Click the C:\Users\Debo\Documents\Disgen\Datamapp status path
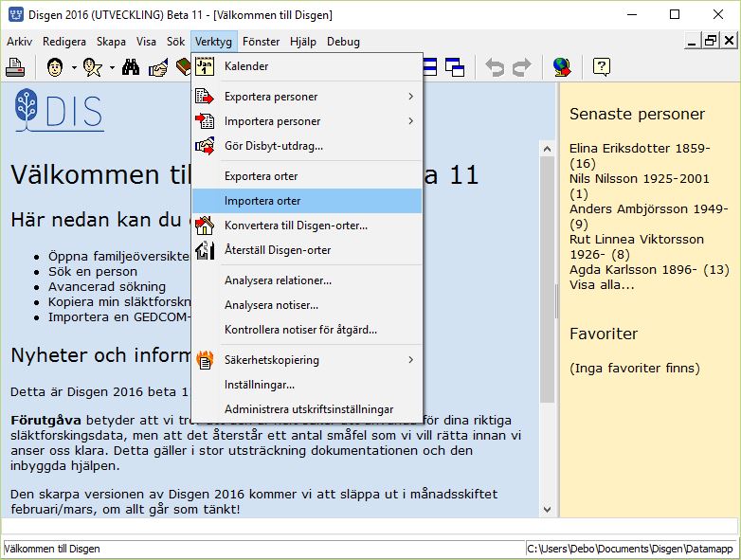Image resolution: width=741 pixels, height=560 pixels. 631,549
